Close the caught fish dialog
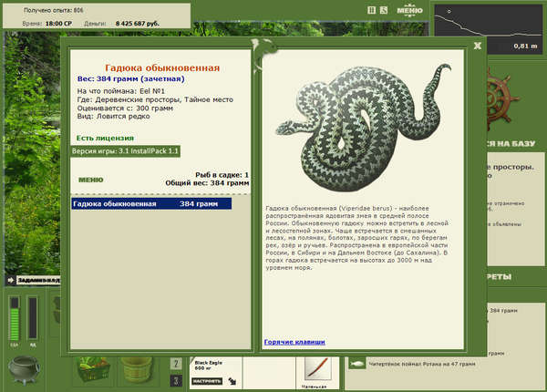The width and height of the screenshot is (547, 392). pyautogui.click(x=478, y=46)
